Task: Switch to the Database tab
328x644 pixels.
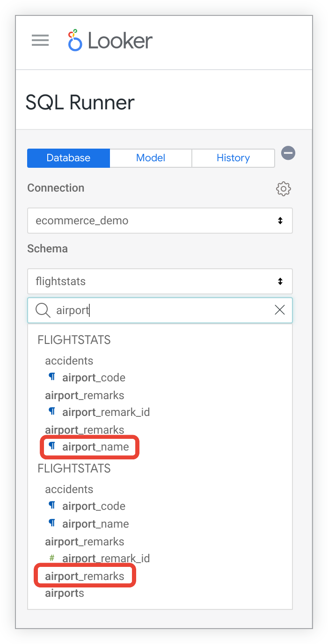Action: (x=68, y=158)
